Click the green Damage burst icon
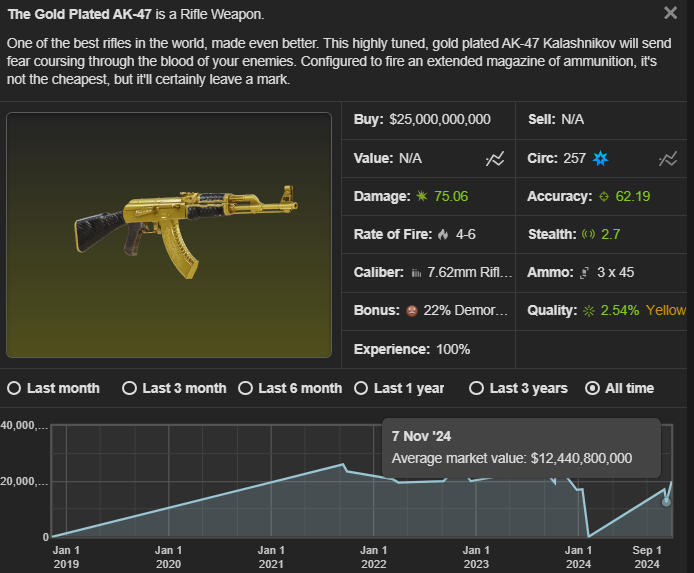This screenshot has width=694, height=573. click(422, 196)
